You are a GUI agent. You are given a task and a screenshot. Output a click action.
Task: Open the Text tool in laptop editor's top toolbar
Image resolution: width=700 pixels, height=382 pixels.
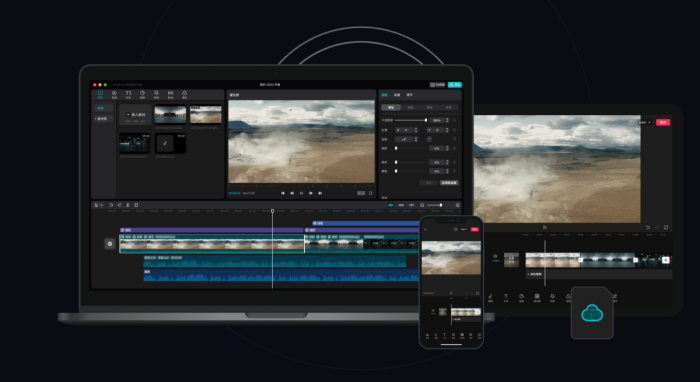pos(128,95)
